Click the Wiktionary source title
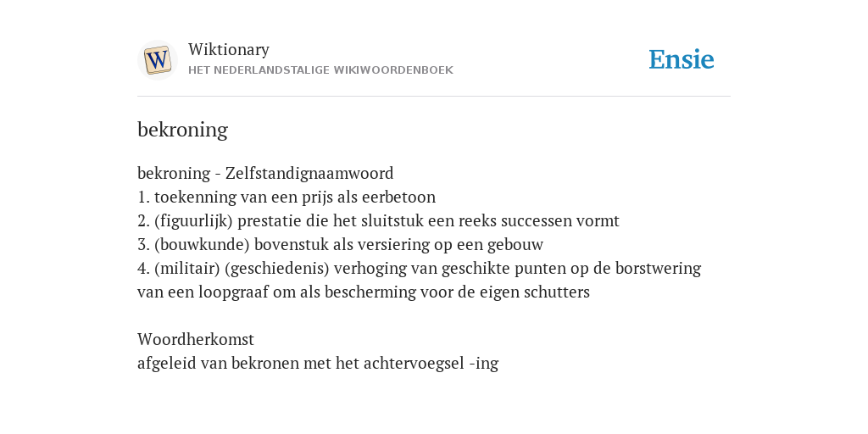 [x=229, y=49]
